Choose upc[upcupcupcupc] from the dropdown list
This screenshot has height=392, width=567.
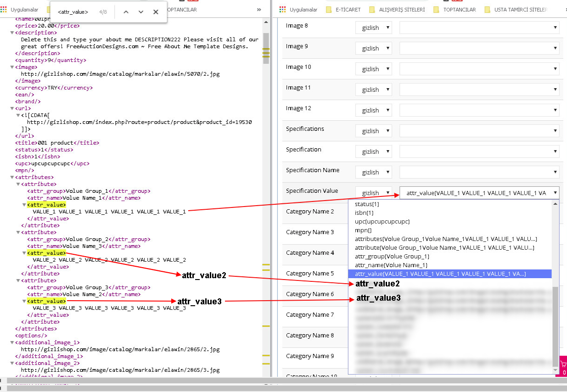click(x=450, y=221)
